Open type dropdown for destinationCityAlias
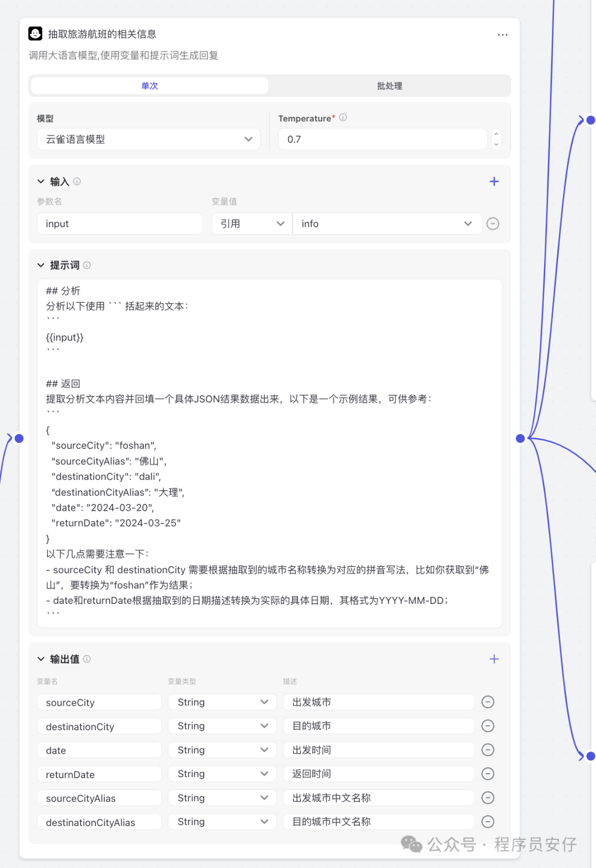The image size is (596, 868). 222,822
